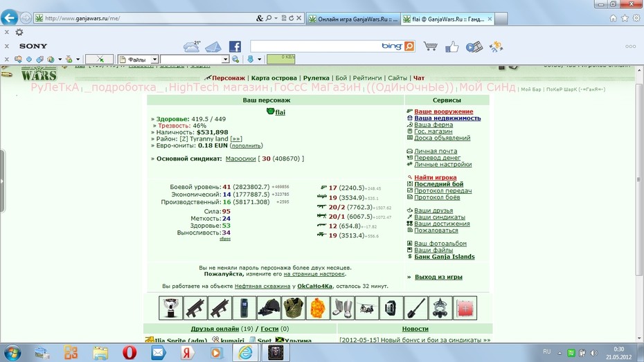Open the 'Рулетка' menu item
This screenshot has width=644, height=362.
(316, 78)
